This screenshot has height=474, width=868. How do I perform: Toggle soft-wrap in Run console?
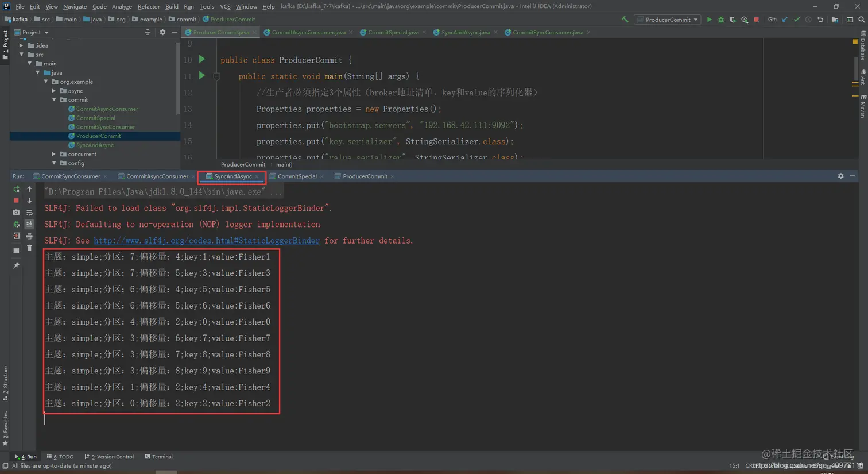pos(29,213)
